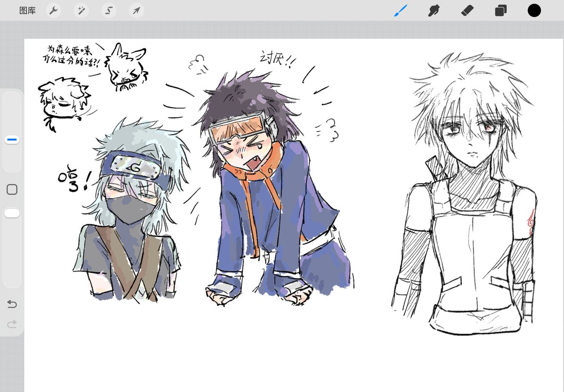The height and width of the screenshot is (392, 564).
Task: Open the 图库 gallery
Action: (x=27, y=10)
